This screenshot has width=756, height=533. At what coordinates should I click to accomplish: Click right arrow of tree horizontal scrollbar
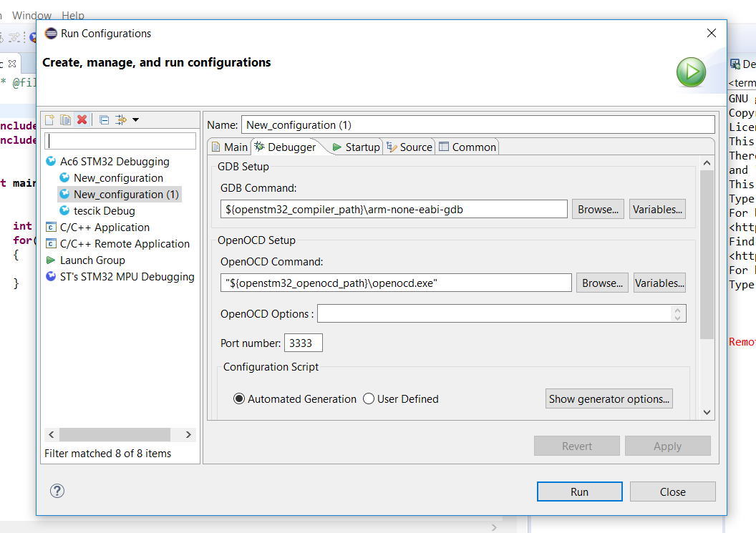coord(188,434)
